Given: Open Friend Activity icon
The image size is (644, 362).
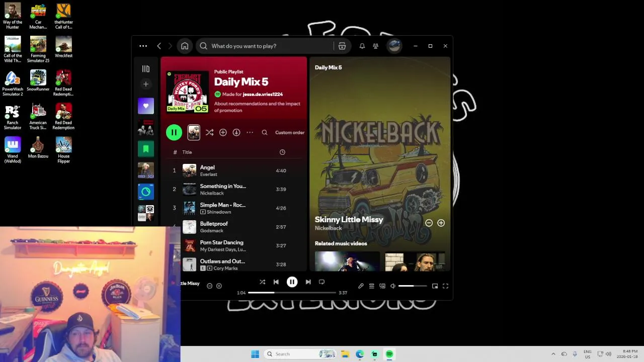Looking at the screenshot, I should click(375, 46).
